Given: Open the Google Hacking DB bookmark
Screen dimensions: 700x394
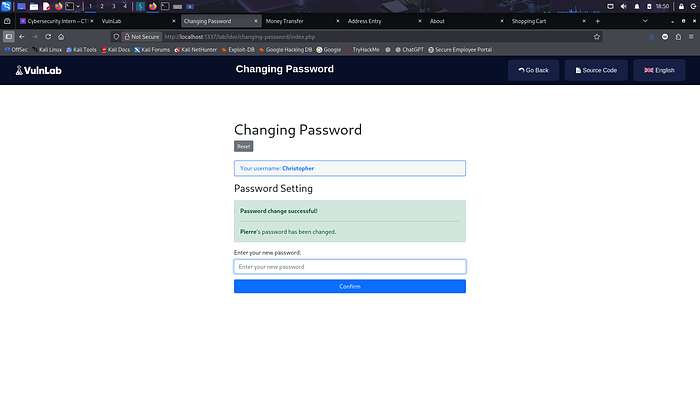Looking at the screenshot, I should point(286,50).
